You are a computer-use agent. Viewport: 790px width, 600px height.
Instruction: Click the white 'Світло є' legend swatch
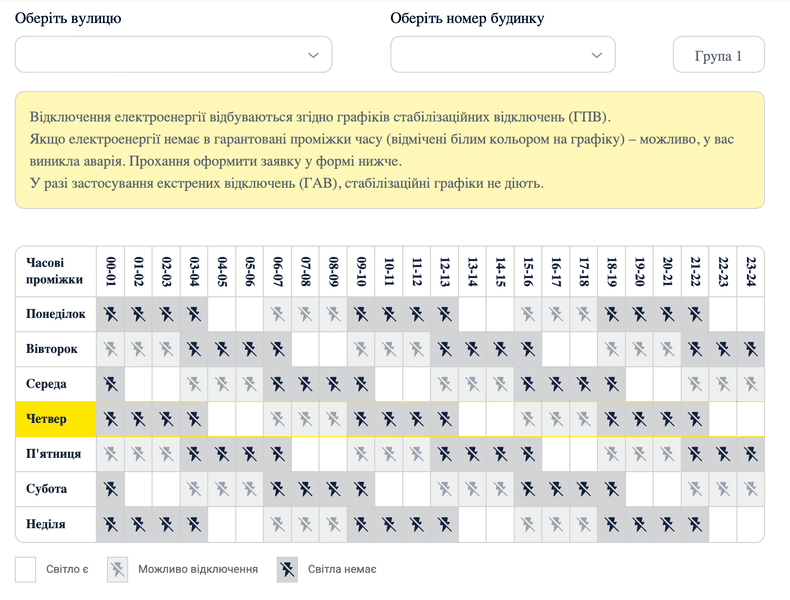(x=26, y=570)
